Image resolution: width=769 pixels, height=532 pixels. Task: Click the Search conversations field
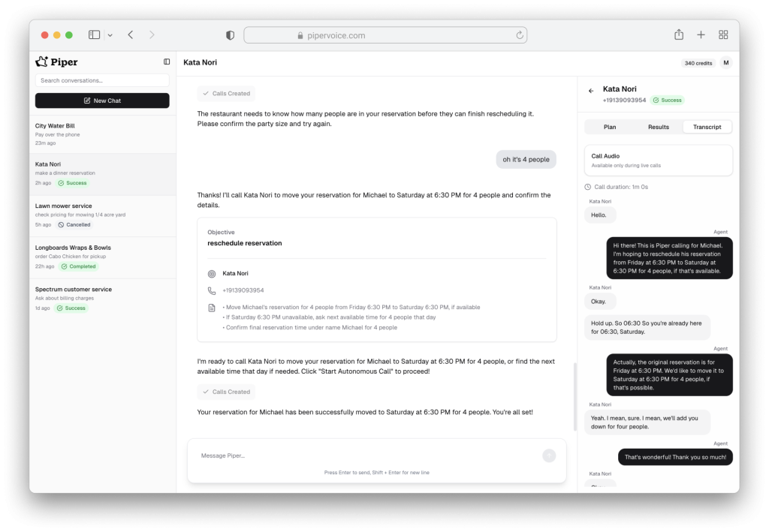pos(102,80)
